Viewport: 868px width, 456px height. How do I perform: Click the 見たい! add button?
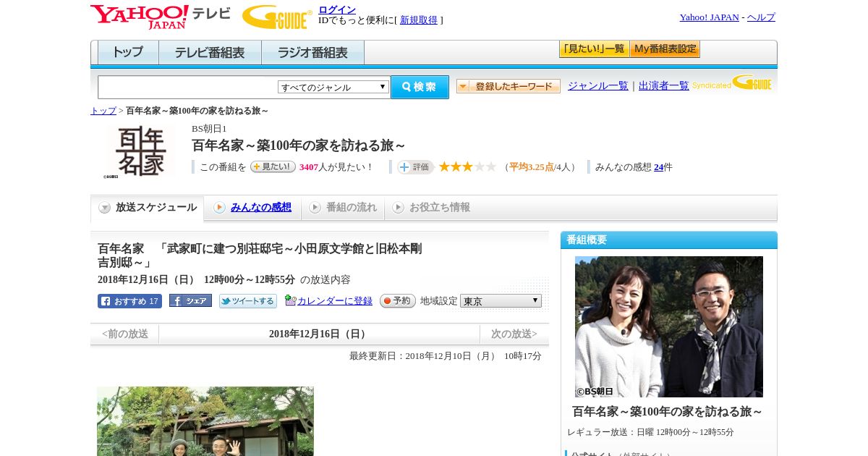point(273,166)
